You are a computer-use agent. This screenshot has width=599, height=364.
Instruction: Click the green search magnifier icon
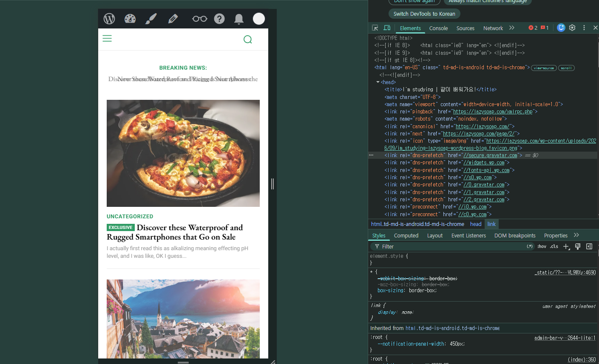(248, 40)
